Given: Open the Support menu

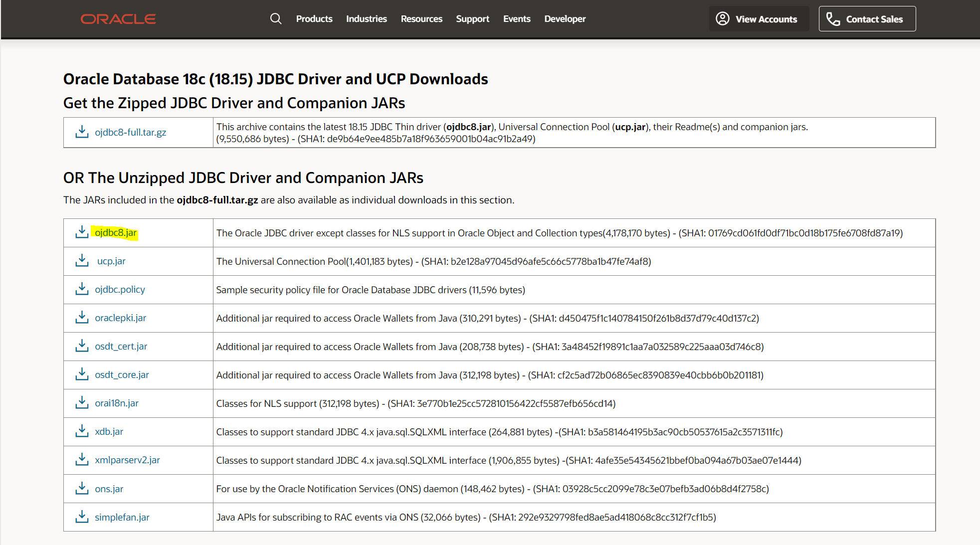Looking at the screenshot, I should point(472,19).
